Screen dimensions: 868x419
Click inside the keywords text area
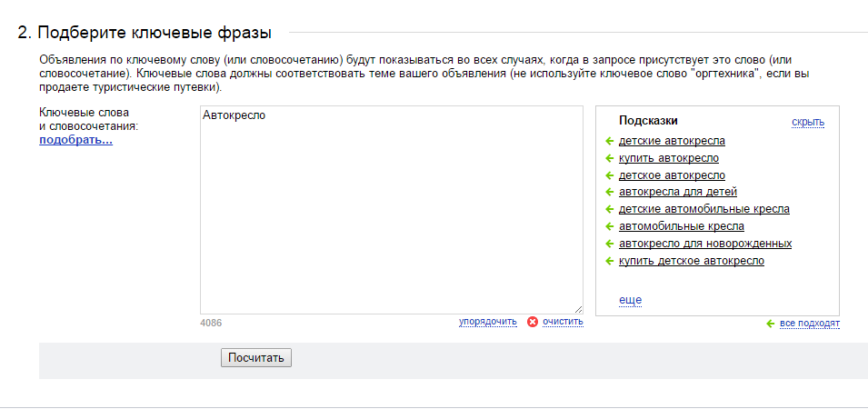coord(392,210)
